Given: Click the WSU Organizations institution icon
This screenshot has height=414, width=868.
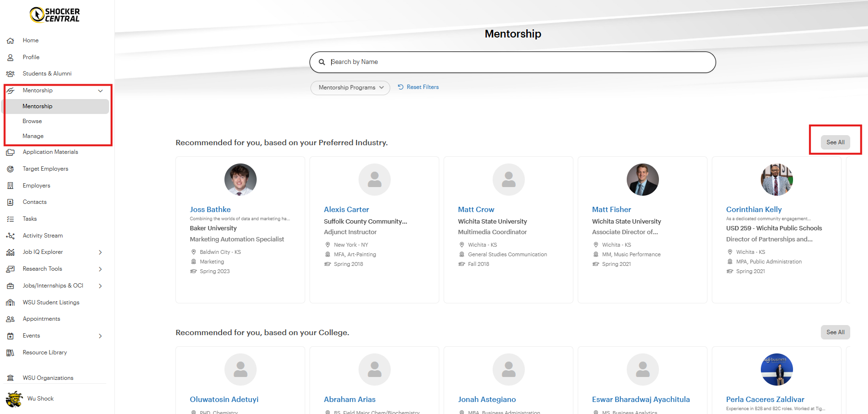Looking at the screenshot, I should click(x=10, y=378).
